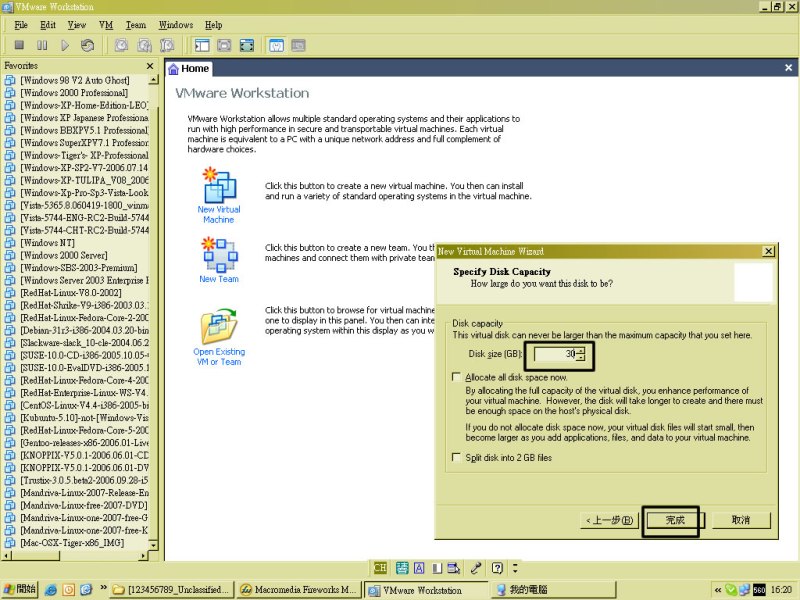800x600 pixels.
Task: Select [Windows 2000 Professional] favorite
Action: (75, 93)
